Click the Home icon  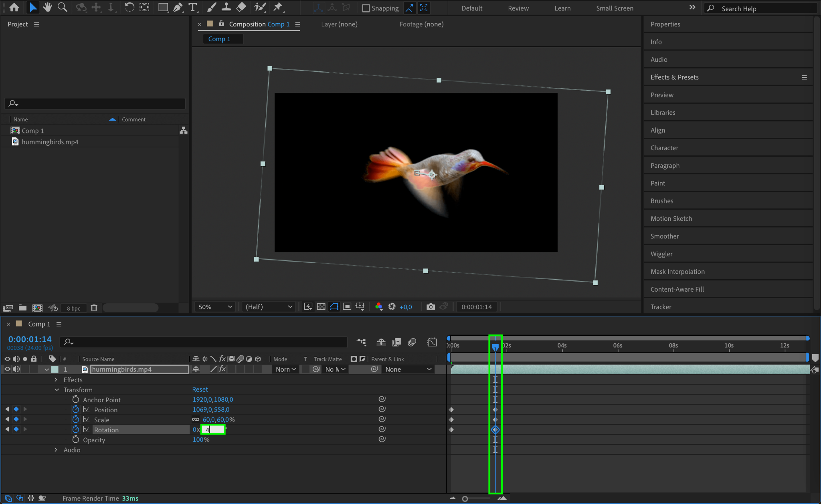click(14, 7)
